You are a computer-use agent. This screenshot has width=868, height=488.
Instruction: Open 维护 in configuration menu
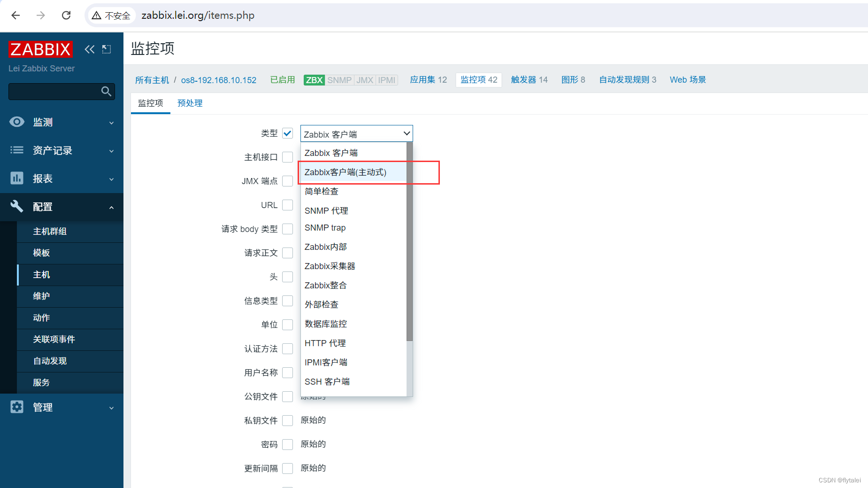click(70, 296)
